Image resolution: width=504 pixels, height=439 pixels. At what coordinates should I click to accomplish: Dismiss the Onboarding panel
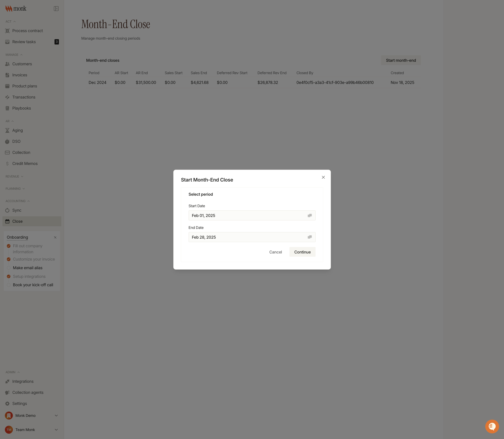tap(55, 237)
